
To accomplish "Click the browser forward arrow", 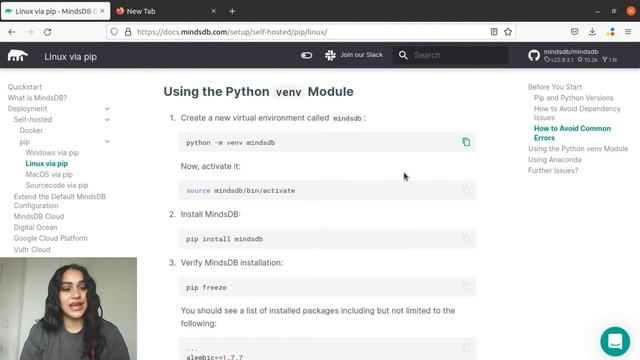I will [x=30, y=32].
